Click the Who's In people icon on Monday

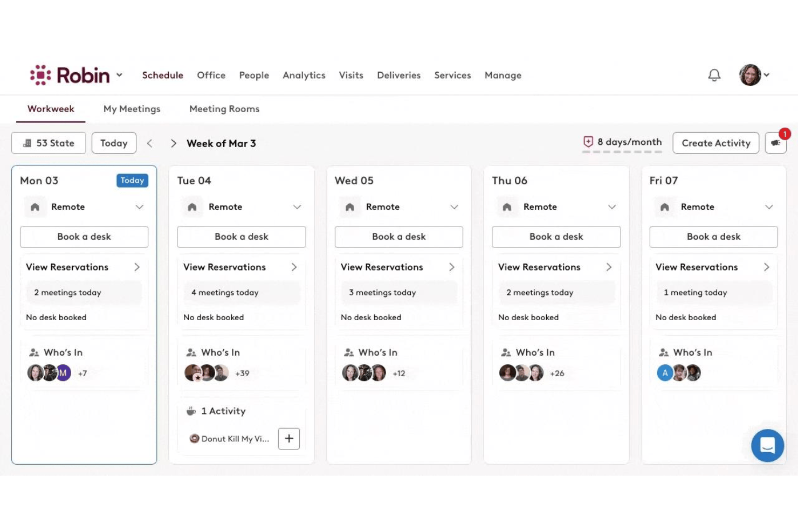tap(34, 353)
